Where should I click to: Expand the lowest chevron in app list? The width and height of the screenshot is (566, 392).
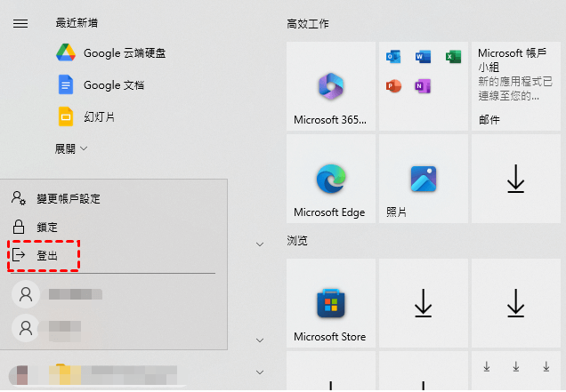260,372
